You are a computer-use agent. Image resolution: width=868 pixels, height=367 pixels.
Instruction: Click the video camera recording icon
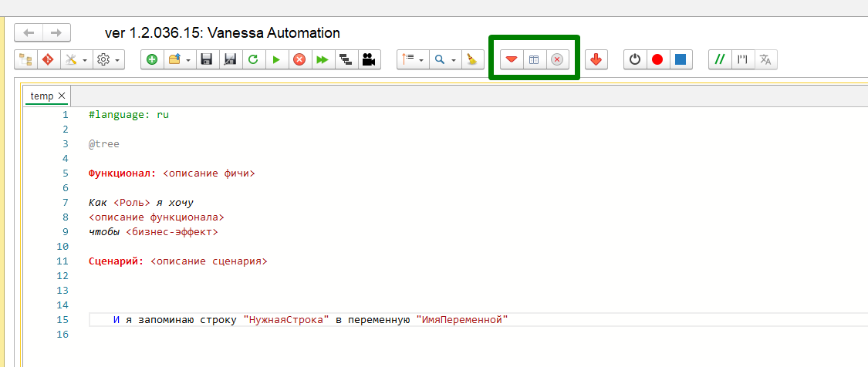tap(369, 60)
